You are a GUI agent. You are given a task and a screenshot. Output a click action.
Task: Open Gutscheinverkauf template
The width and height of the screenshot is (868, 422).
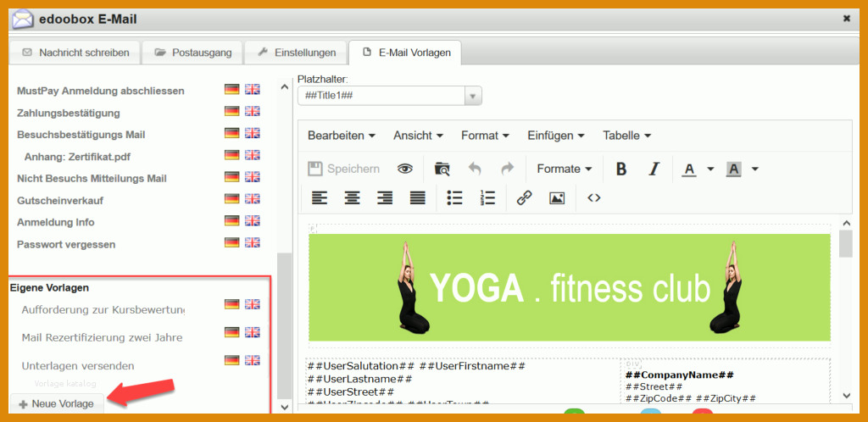60,200
